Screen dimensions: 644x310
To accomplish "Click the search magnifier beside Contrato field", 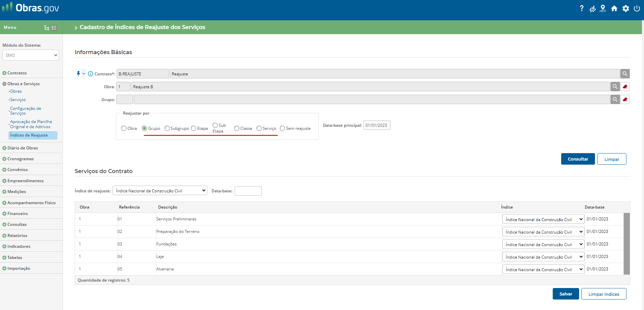I will click(x=625, y=74).
